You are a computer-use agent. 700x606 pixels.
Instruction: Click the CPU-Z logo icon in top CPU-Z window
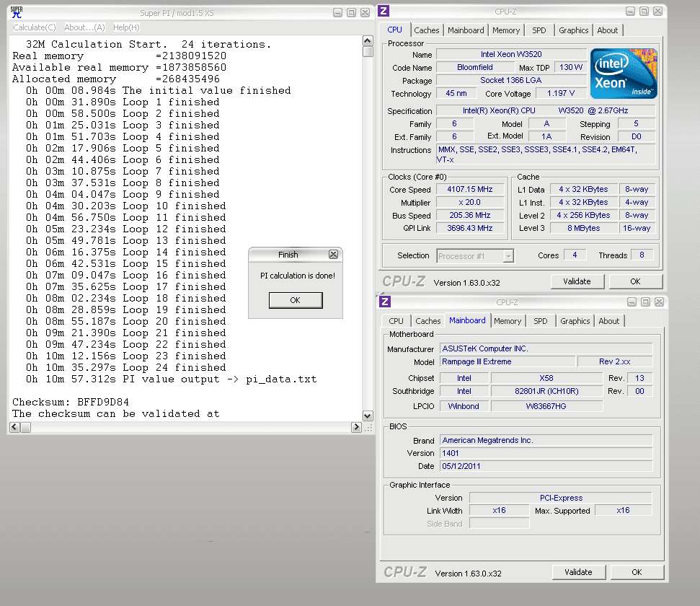pyautogui.click(x=384, y=11)
